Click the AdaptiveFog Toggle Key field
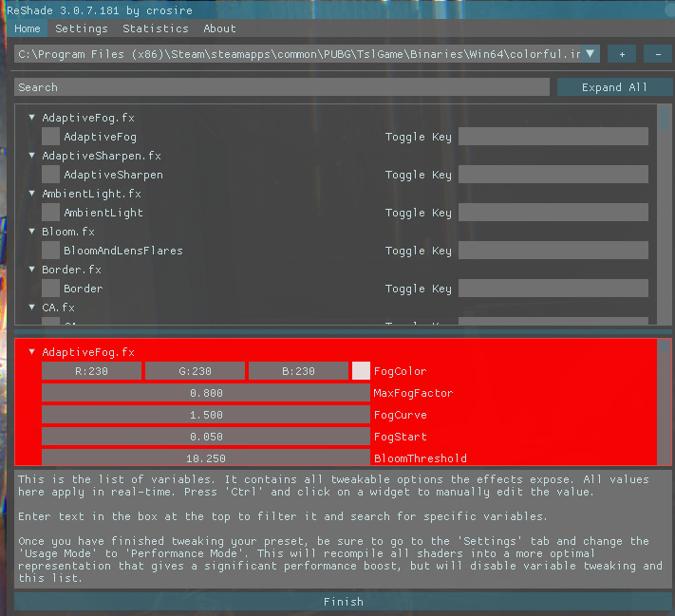This screenshot has width=675, height=616. coord(553,137)
